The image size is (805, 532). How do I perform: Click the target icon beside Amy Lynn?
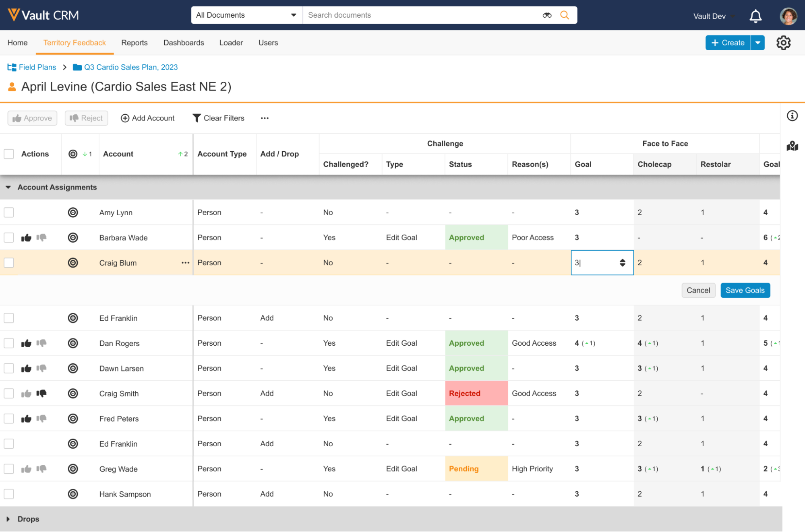(x=73, y=212)
